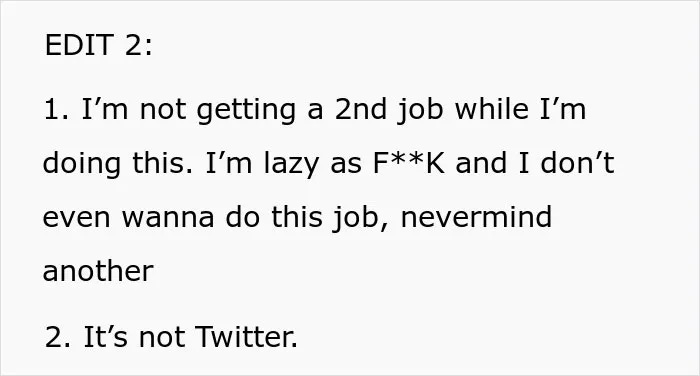Click the word 'another'

pyautogui.click(x=98, y=271)
